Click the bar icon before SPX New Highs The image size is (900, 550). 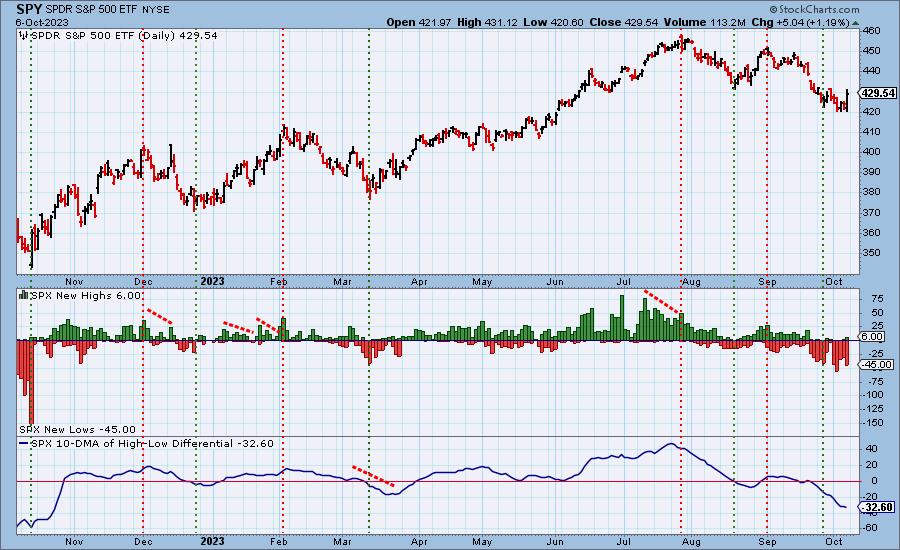[24, 295]
